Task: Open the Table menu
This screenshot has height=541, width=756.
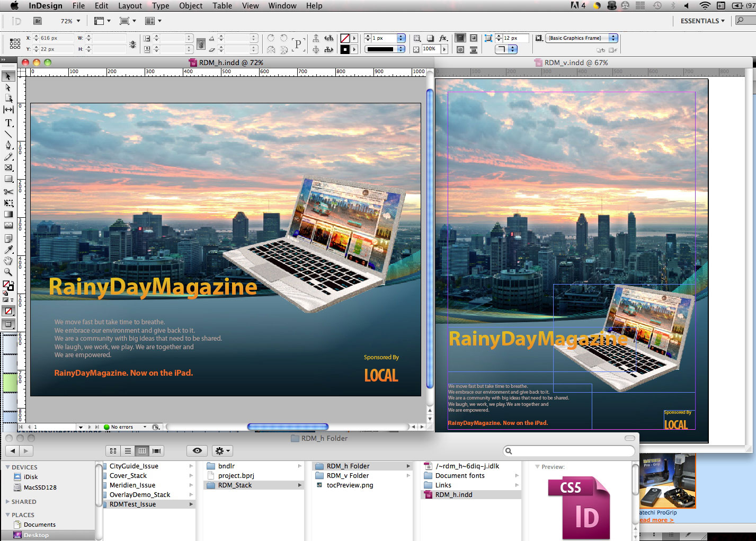Action: pyautogui.click(x=223, y=5)
